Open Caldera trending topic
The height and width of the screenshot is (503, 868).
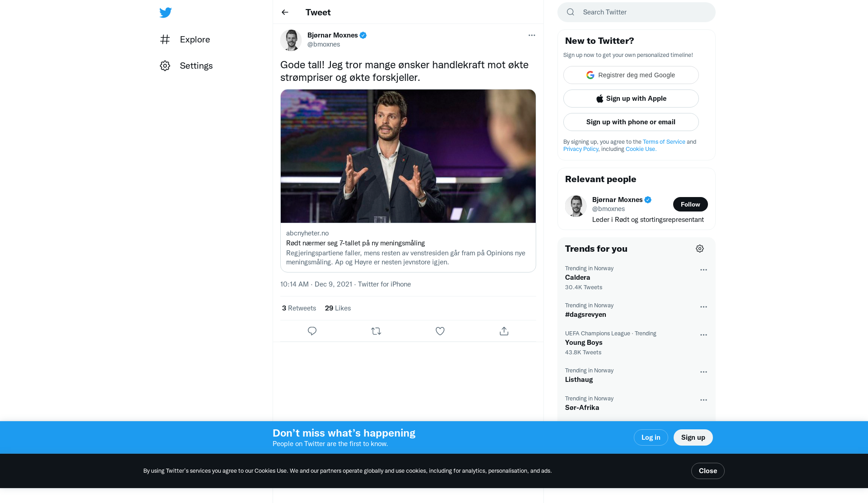coord(578,277)
